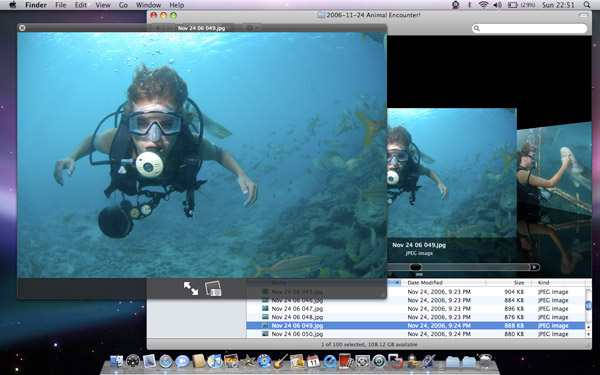This screenshot has height=375, width=600.
Task: Open iDVD disc icon in the Dock
Action: pyautogui.click(x=264, y=361)
